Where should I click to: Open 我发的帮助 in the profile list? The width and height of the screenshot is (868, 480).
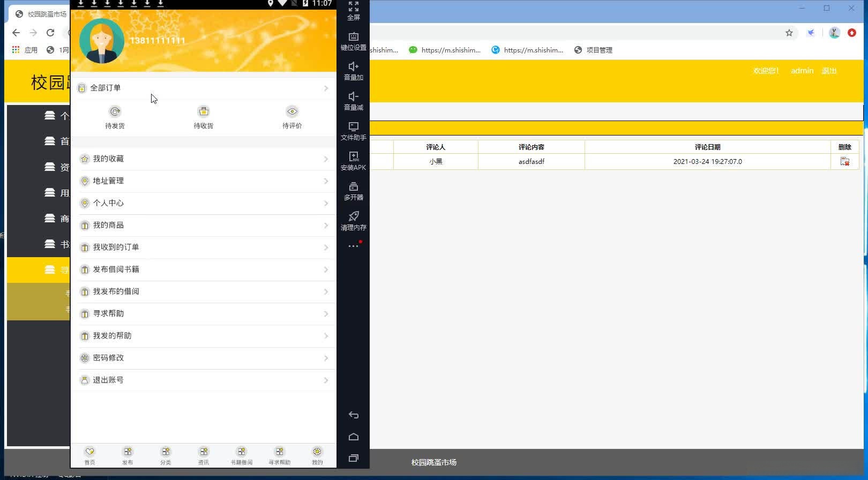pos(204,336)
